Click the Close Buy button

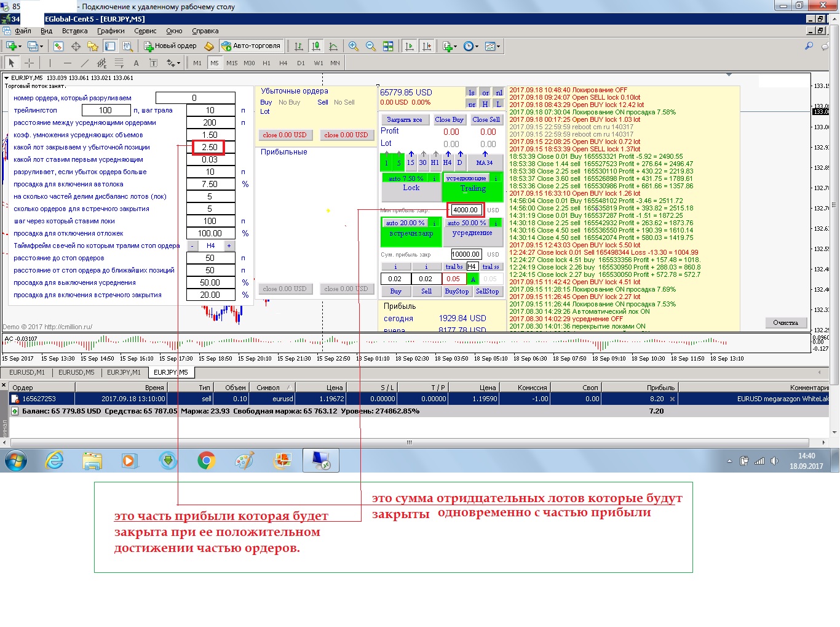point(449,119)
